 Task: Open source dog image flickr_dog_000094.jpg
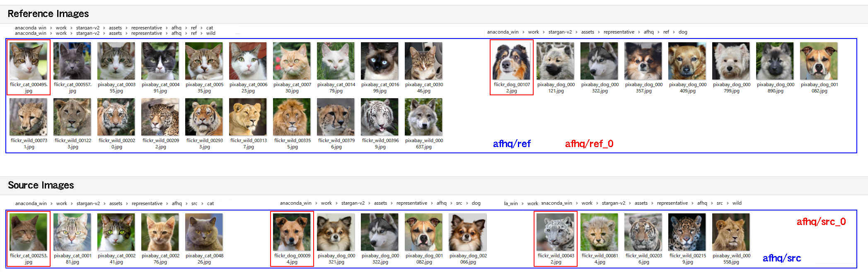292,232
